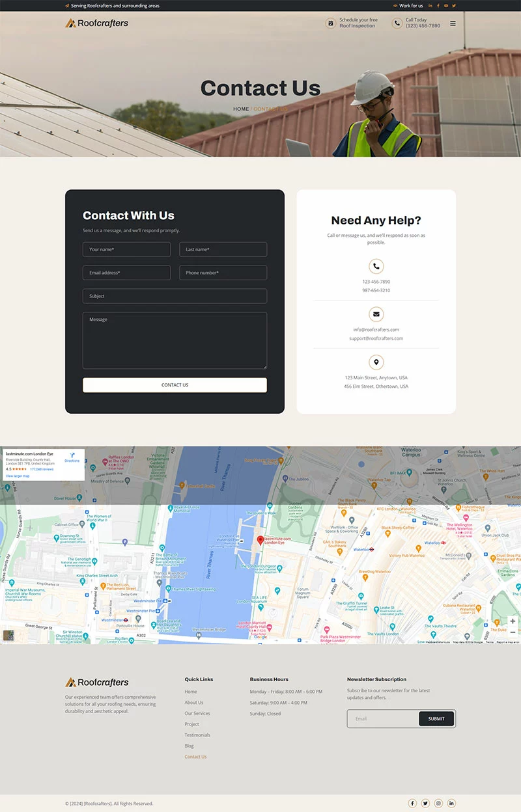Open the Twitter icon in footer

425,804
